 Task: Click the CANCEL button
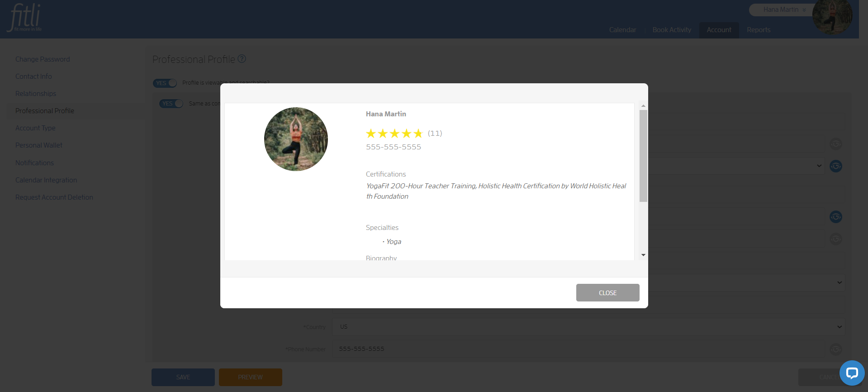[829, 377]
